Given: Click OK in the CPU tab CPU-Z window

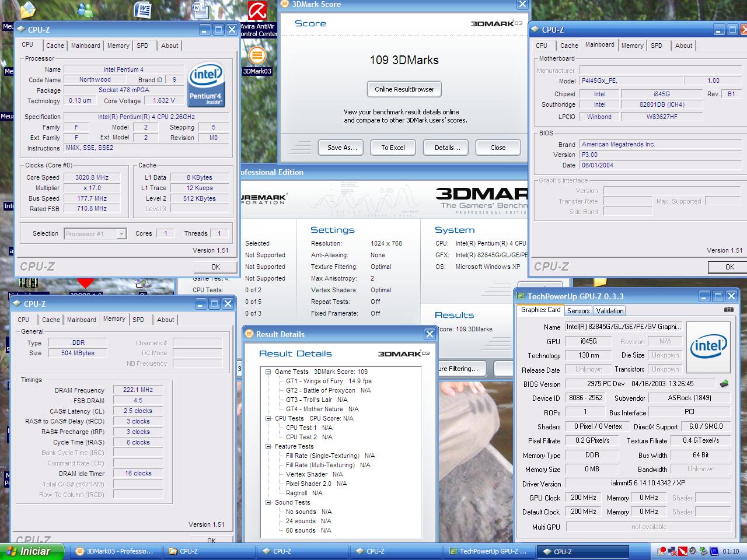Looking at the screenshot, I should click(215, 267).
